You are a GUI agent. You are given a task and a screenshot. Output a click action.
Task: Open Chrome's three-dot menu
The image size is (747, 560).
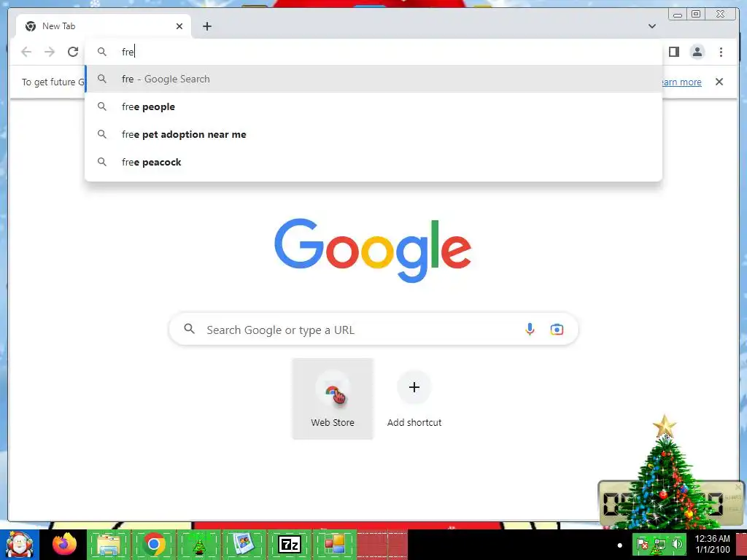click(721, 52)
